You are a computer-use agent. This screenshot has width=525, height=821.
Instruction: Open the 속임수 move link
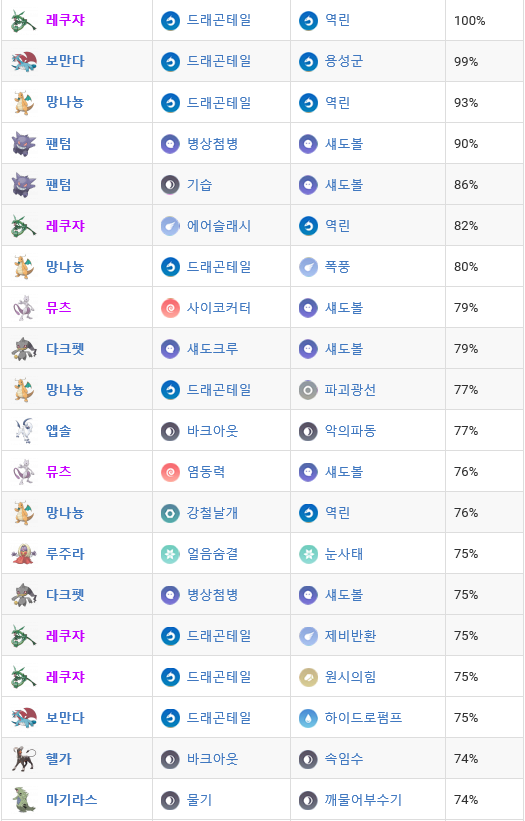[x=344, y=759]
